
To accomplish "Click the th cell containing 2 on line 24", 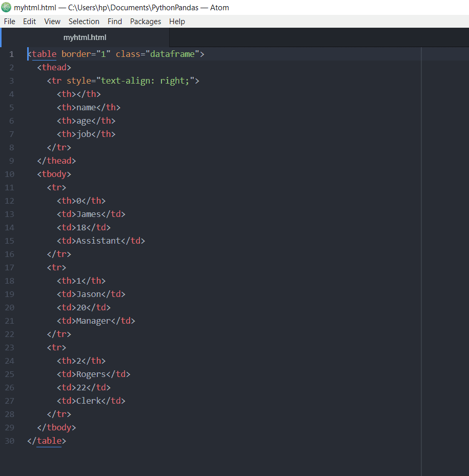I will tap(81, 361).
